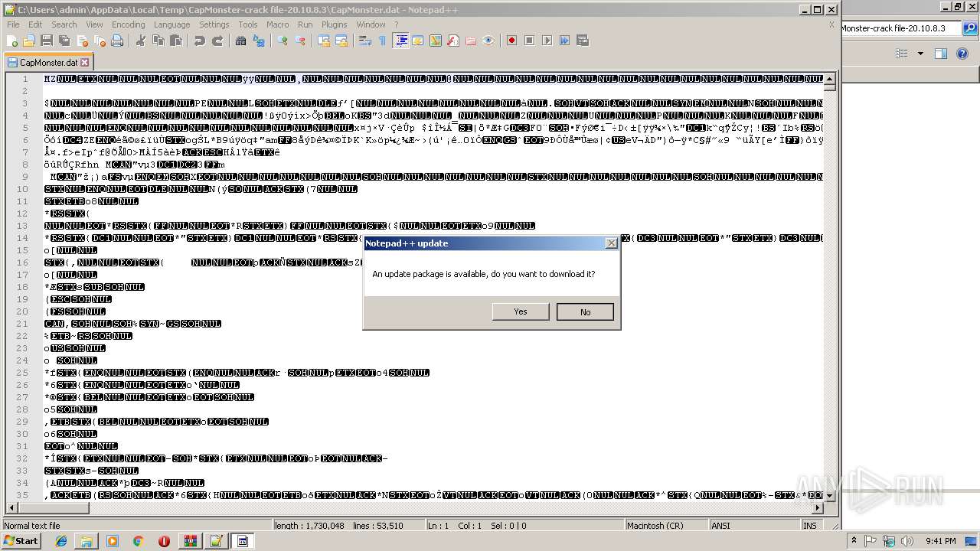980x551 pixels.
Task: Close the CapMonster.dat tab
Action: click(85, 63)
